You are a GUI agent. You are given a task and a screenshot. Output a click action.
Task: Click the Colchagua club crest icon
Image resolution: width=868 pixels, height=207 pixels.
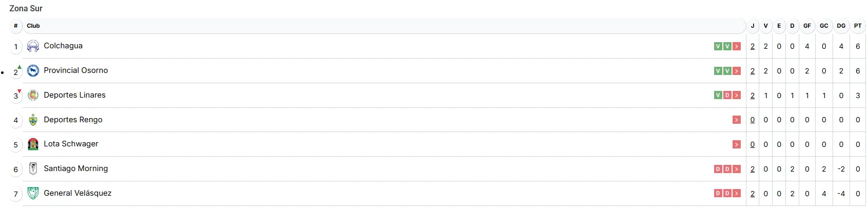click(x=33, y=46)
